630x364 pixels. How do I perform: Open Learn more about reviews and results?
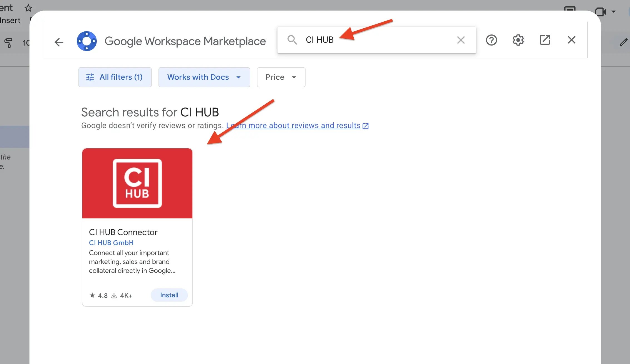coord(297,126)
